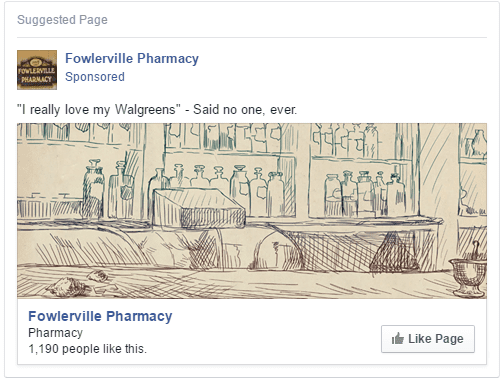The height and width of the screenshot is (383, 504).
Task: Open the Fowlerville Pharmacy logo thumbnail
Action: pos(37,70)
